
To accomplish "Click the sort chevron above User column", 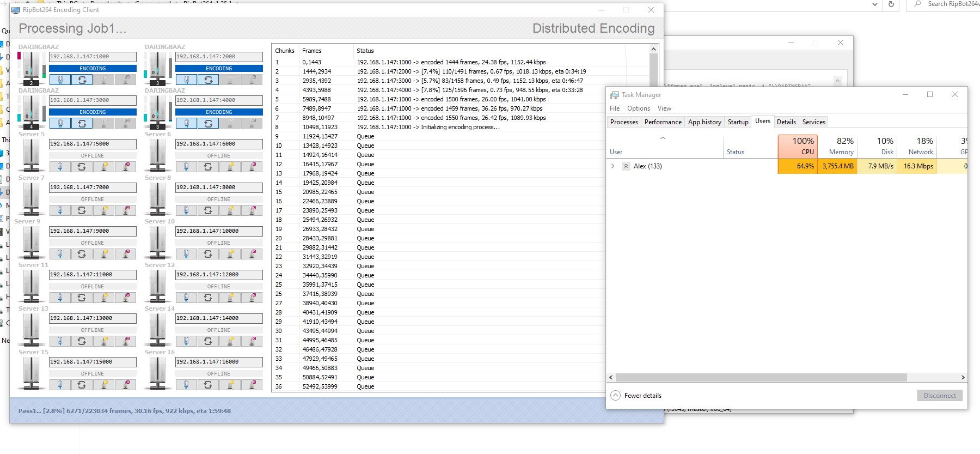I will click(663, 138).
